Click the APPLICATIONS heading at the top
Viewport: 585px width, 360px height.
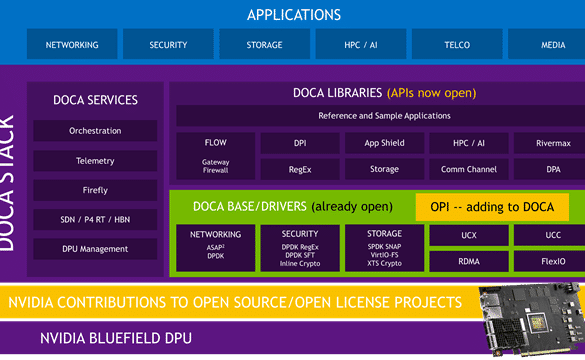[294, 15]
